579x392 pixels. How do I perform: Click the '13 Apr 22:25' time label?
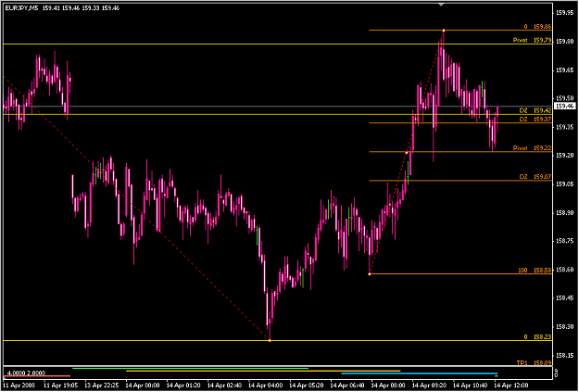(102, 386)
